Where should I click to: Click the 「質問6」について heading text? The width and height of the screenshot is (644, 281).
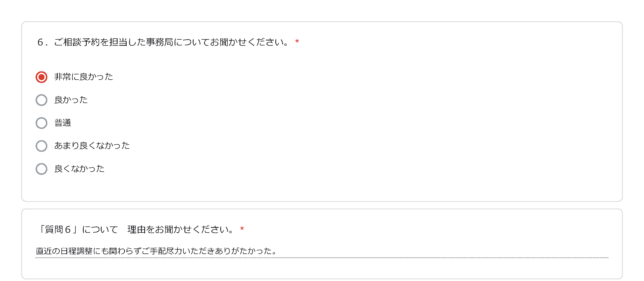(78, 229)
